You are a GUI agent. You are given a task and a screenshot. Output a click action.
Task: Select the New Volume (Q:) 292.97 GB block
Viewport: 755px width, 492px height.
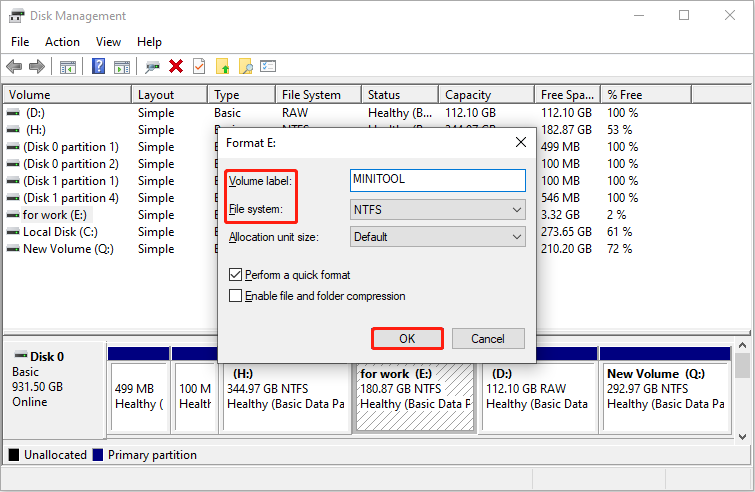(666, 396)
